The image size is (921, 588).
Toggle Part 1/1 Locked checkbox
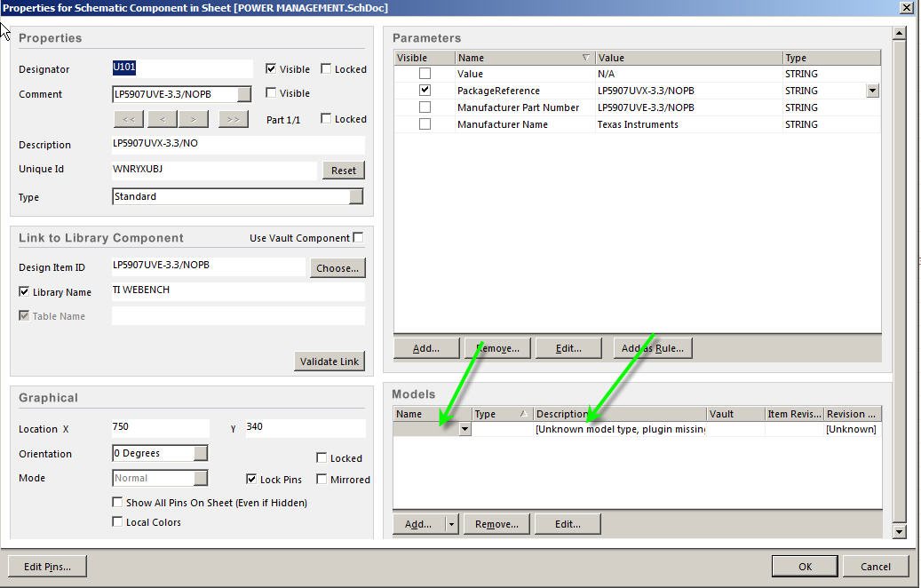pos(326,119)
